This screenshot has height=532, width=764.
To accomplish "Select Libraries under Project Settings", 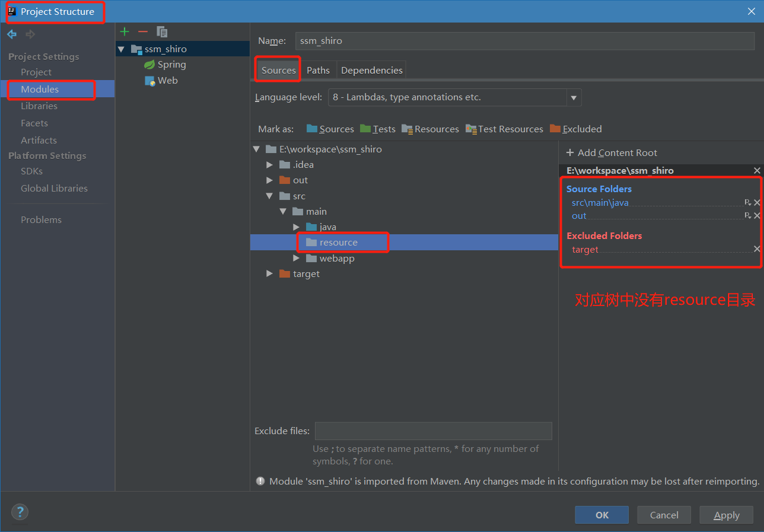I will pos(39,106).
